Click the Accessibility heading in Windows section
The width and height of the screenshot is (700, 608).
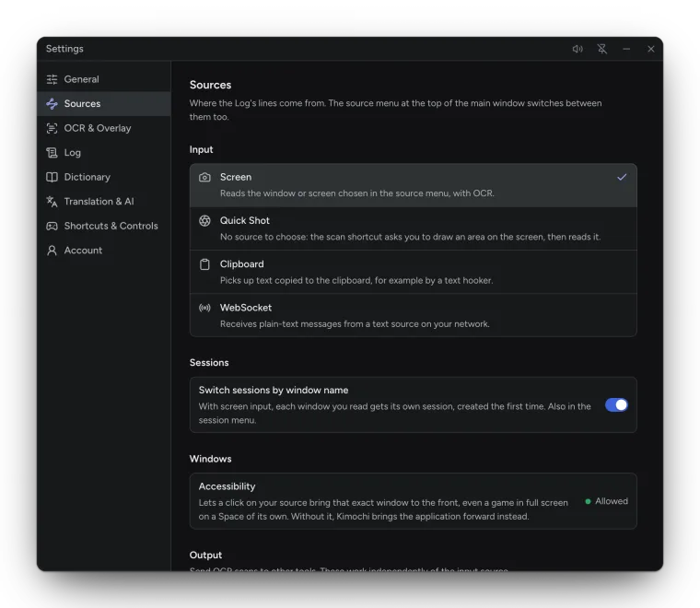point(227,486)
